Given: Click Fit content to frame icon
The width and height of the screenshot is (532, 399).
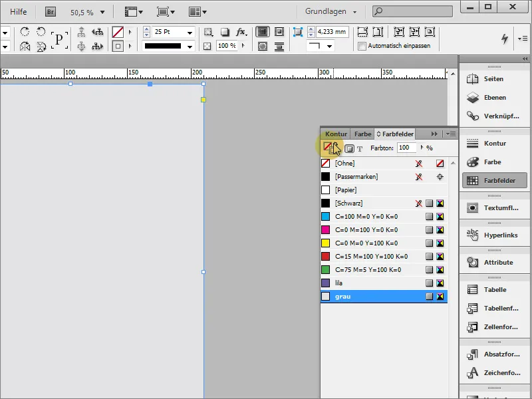Looking at the screenshot, I should [x=398, y=32].
